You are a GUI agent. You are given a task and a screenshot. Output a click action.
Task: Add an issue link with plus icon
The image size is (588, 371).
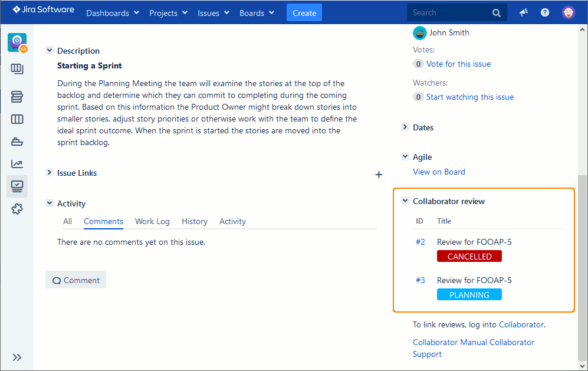click(379, 175)
